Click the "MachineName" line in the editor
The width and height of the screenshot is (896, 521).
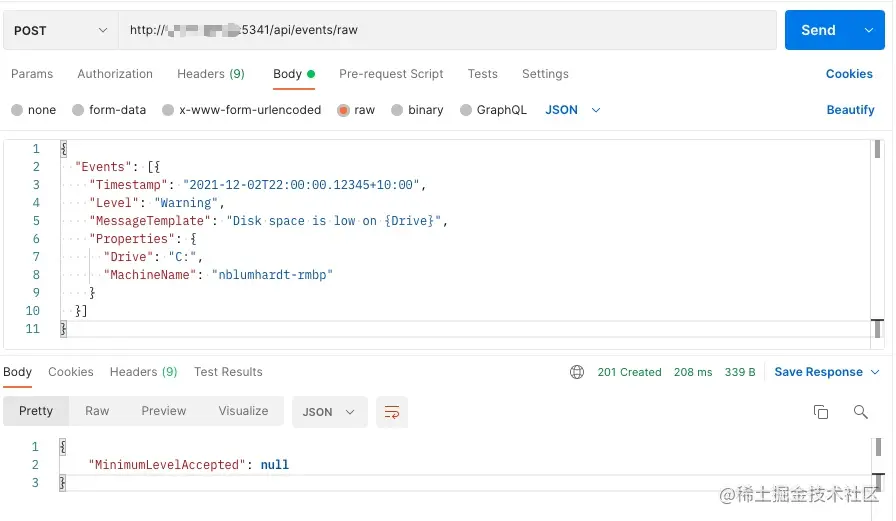pos(218,275)
